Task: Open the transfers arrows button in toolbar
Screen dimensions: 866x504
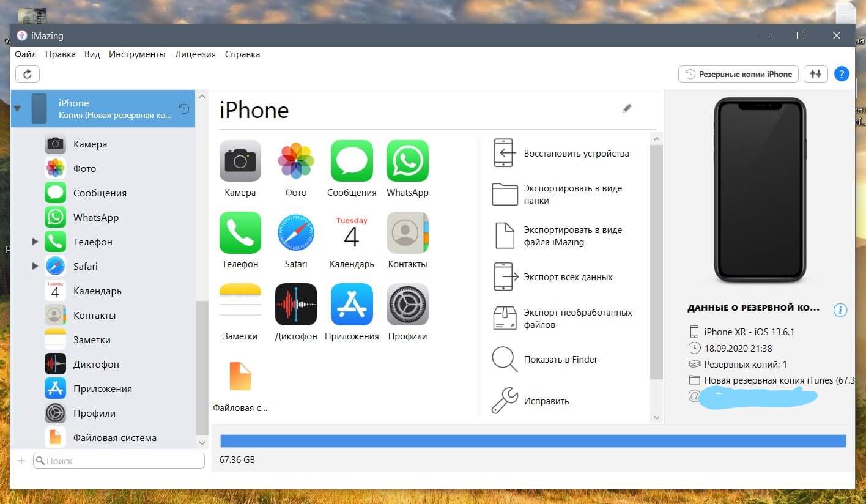Action: pyautogui.click(x=815, y=74)
